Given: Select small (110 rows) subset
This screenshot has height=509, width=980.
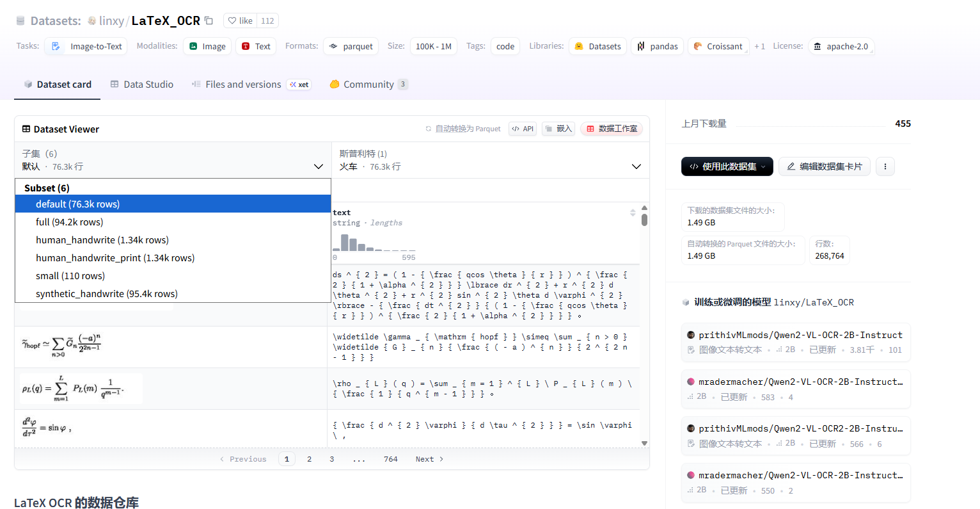Looking at the screenshot, I should pos(70,276).
